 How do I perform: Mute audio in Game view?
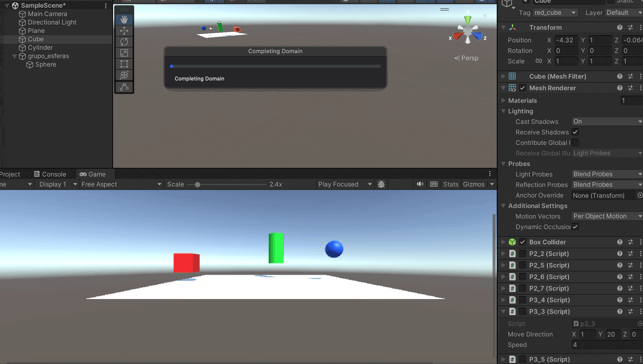pos(420,184)
